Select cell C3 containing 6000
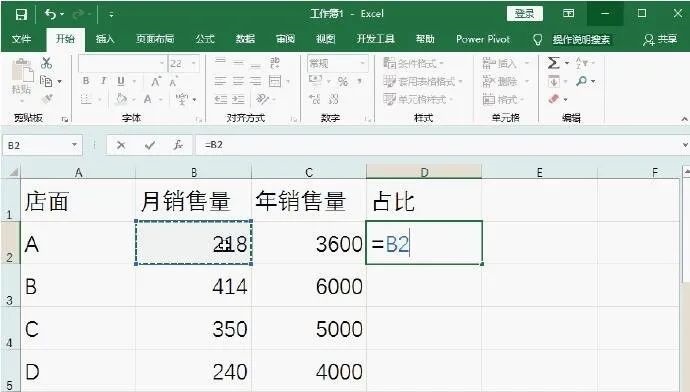This screenshot has width=690, height=392. (x=309, y=286)
